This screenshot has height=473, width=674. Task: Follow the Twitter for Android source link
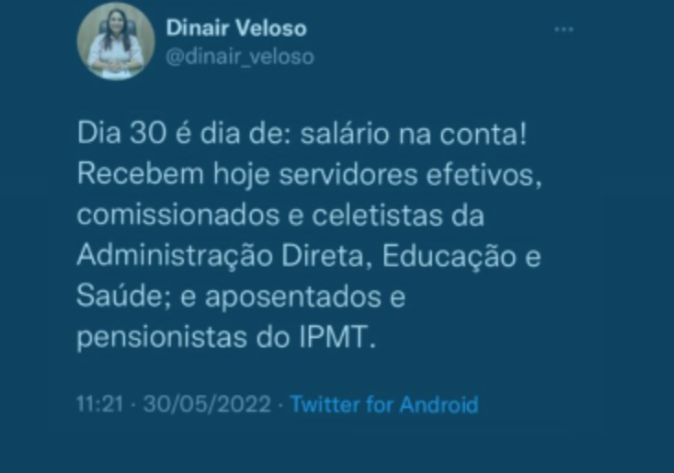pyautogui.click(x=384, y=405)
